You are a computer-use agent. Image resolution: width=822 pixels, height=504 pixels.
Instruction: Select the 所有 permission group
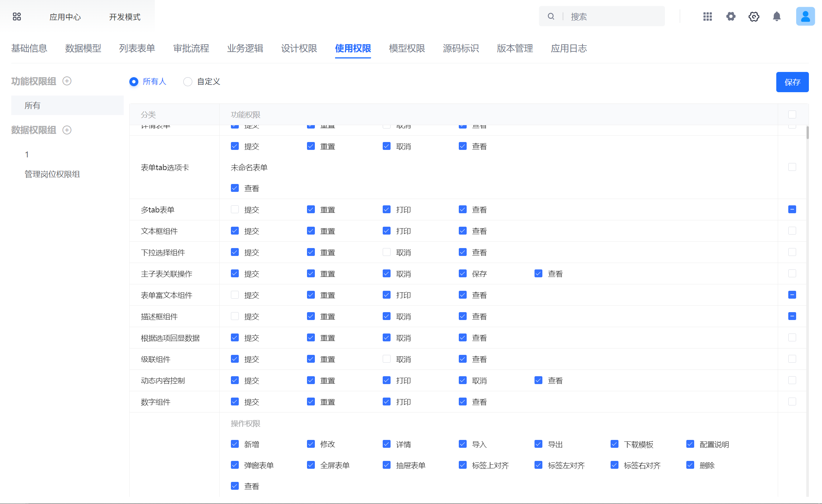(x=67, y=105)
